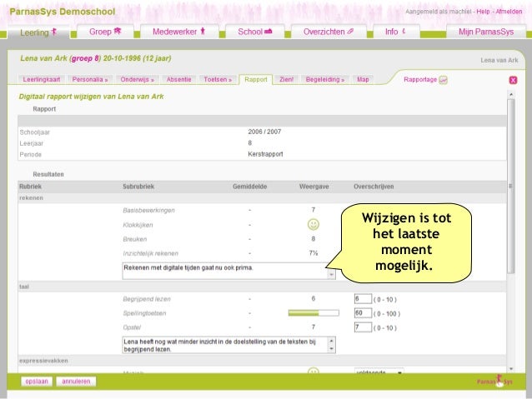Open the Rapportage link

[x=420, y=79]
